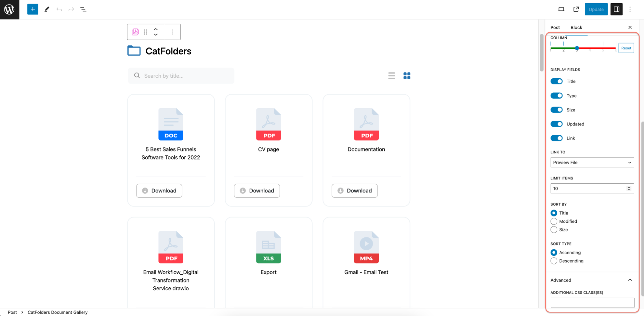This screenshot has height=316, width=644.
Task: Click the search by title field
Action: (181, 75)
